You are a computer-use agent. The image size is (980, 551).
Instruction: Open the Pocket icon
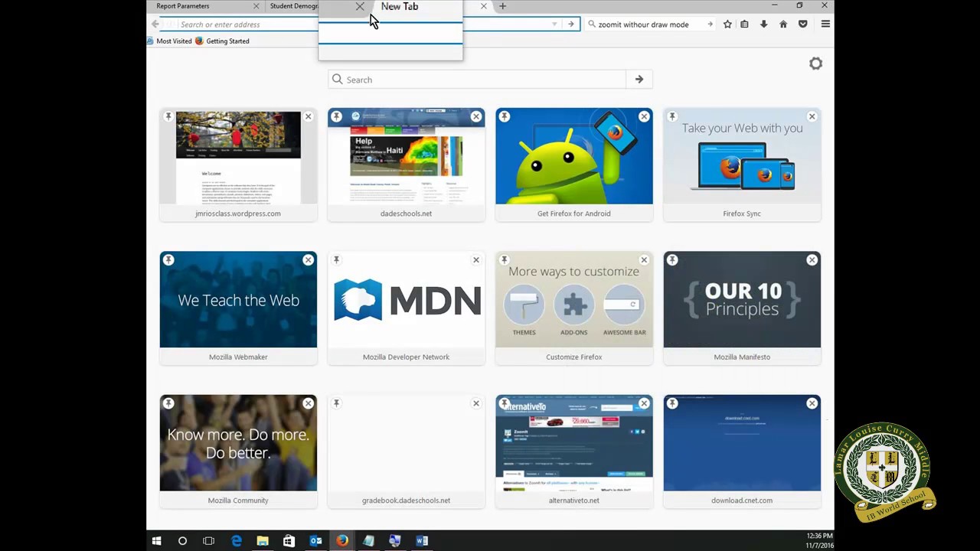802,24
